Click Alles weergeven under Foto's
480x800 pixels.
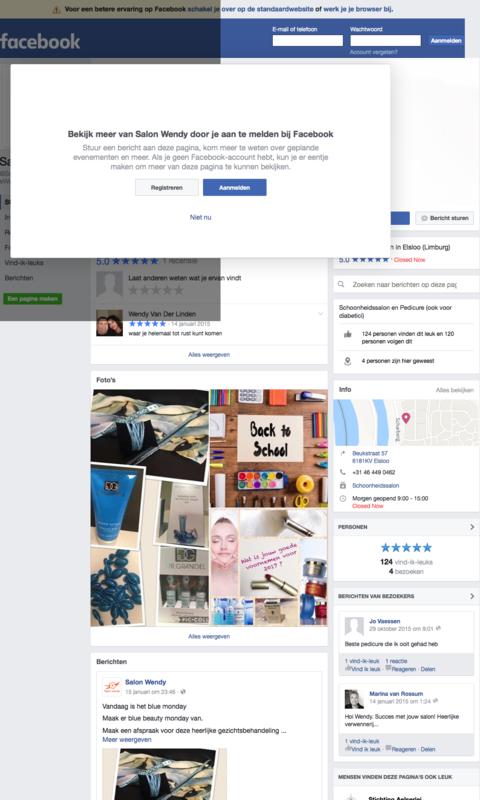(209, 636)
